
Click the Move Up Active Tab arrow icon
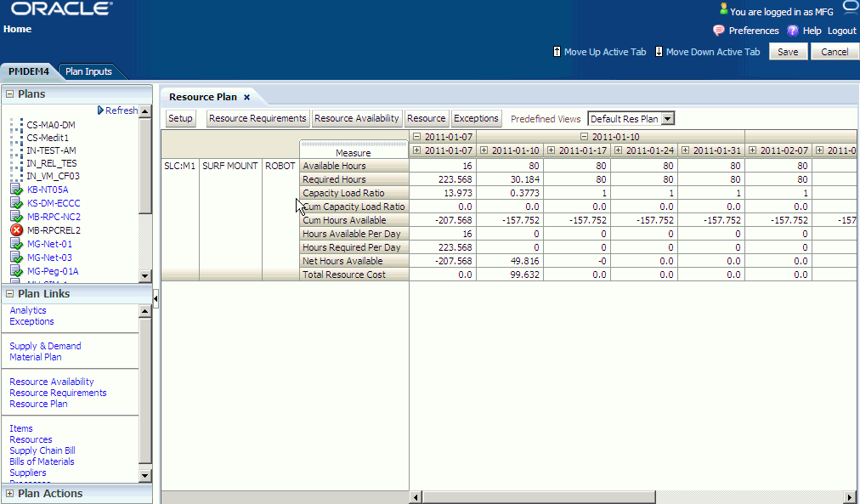[x=557, y=52]
